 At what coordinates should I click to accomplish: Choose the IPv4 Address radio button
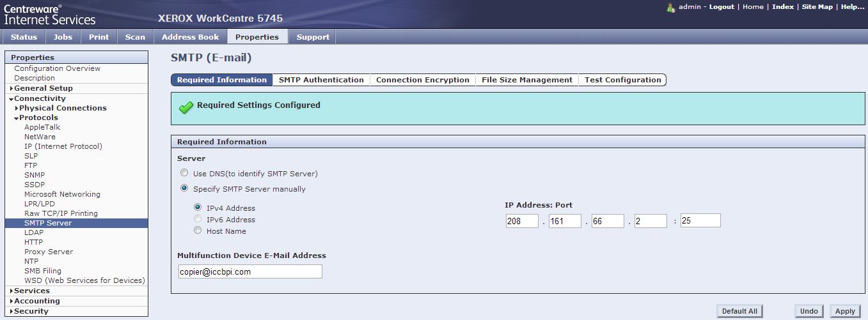tap(198, 207)
